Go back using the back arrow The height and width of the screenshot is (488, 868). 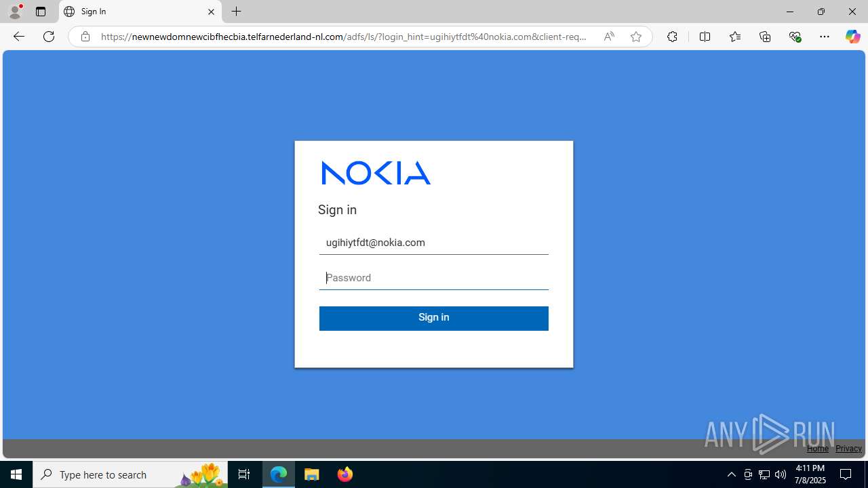point(19,37)
